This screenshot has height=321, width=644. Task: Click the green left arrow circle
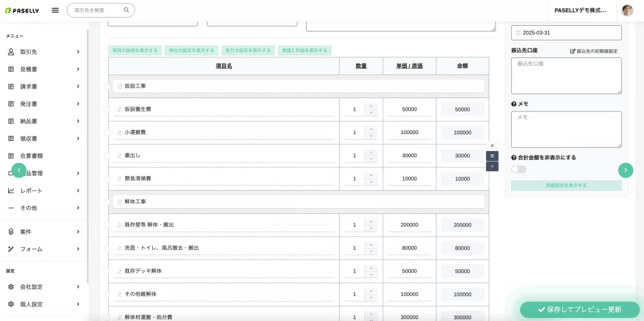[x=19, y=170]
